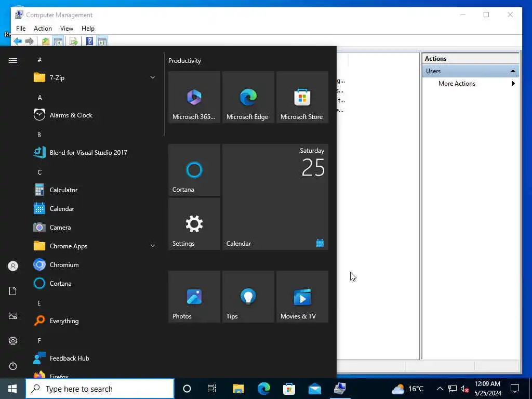
Task: Click the letter C index header
Action: point(39,172)
